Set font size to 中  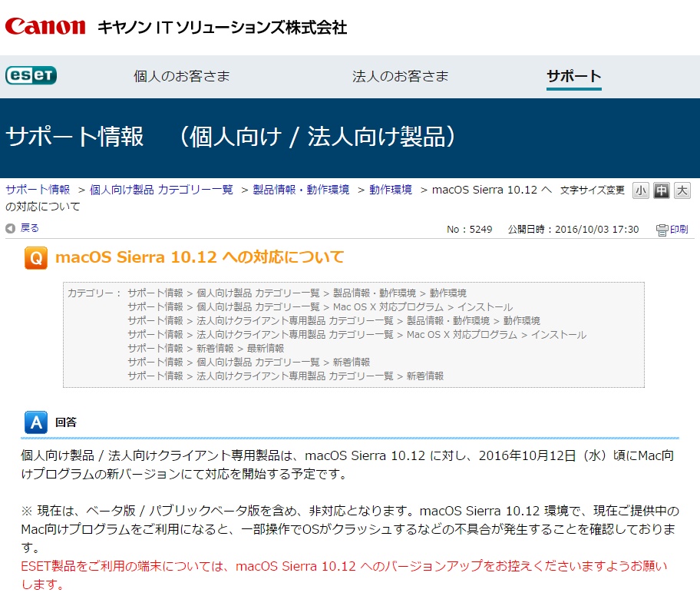661,190
